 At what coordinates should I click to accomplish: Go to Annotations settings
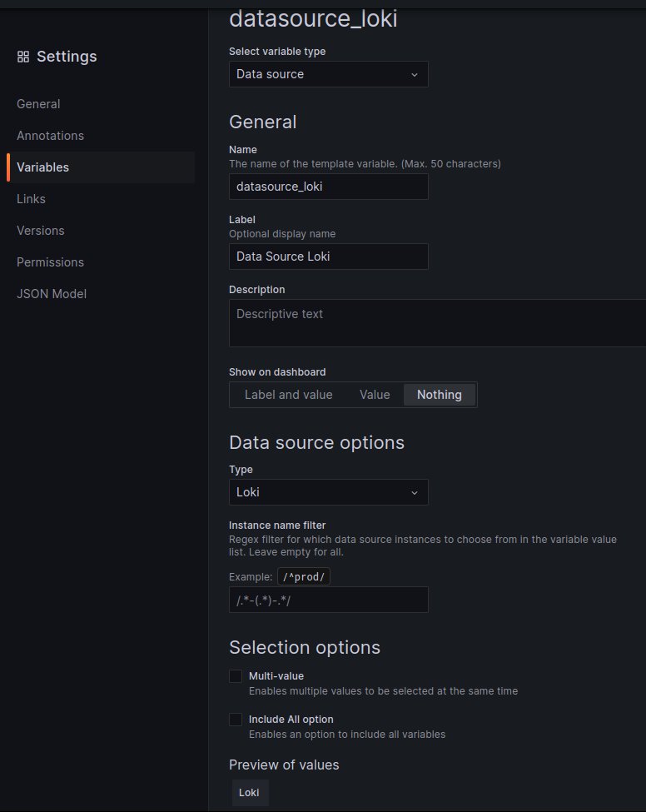[50, 136]
